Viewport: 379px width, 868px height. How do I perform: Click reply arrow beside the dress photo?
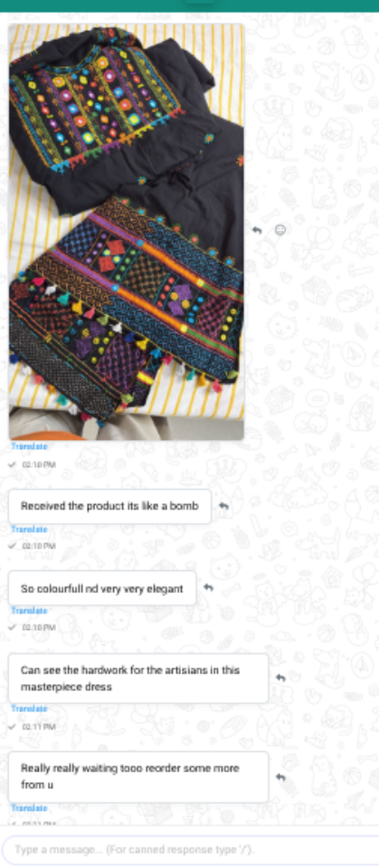click(x=257, y=230)
